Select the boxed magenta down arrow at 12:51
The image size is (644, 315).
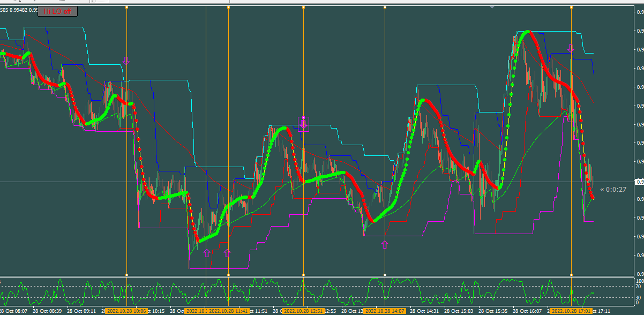click(304, 124)
